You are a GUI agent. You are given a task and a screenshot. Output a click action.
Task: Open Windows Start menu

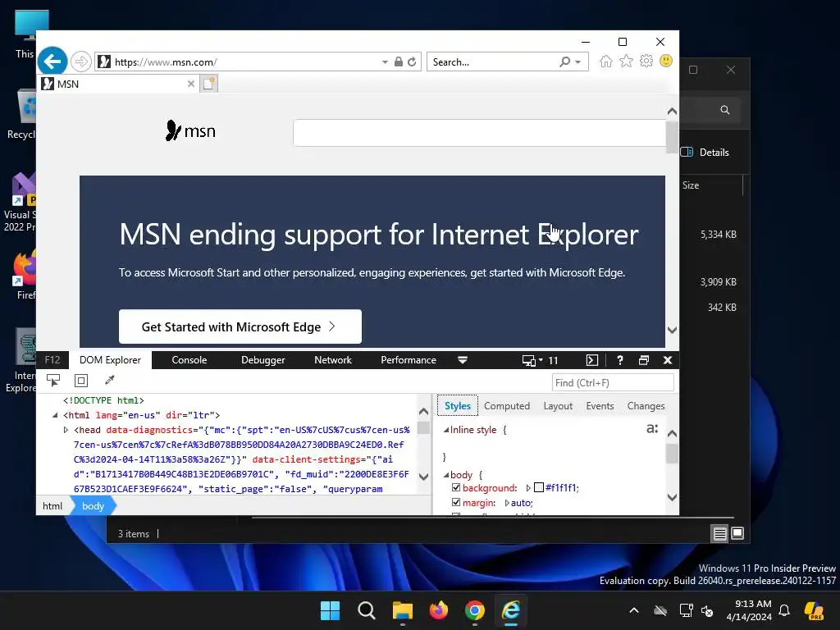[x=330, y=610]
